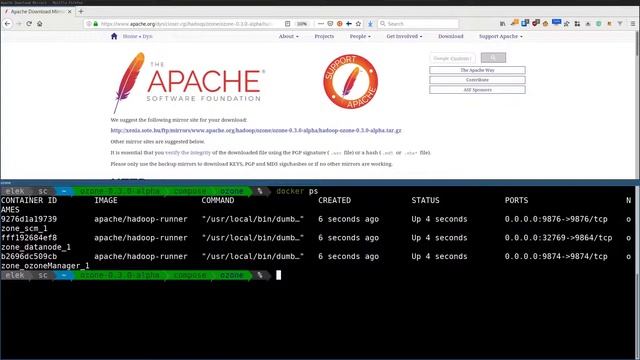The image size is (640, 360).
Task: Click the address bar URL
Action: click(x=186, y=24)
